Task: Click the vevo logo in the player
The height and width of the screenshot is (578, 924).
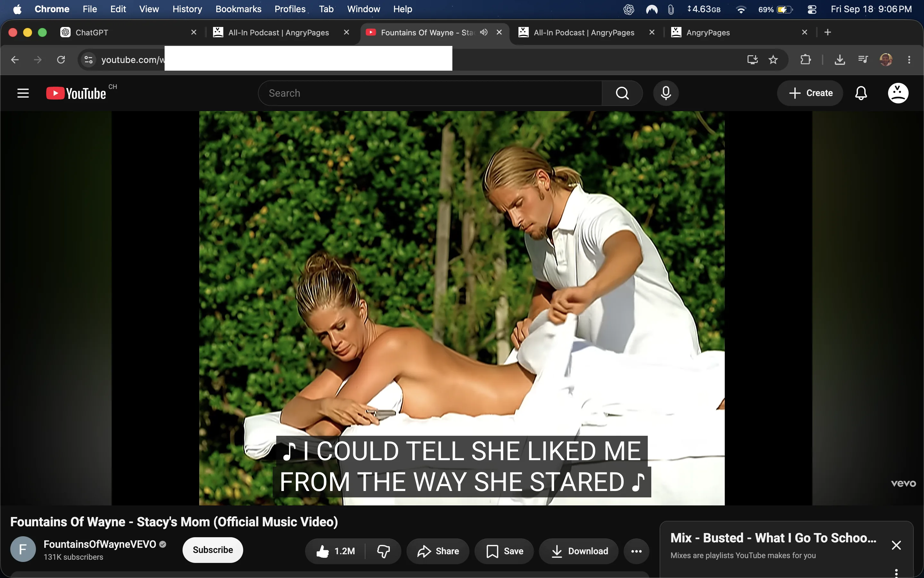Action: (x=903, y=484)
